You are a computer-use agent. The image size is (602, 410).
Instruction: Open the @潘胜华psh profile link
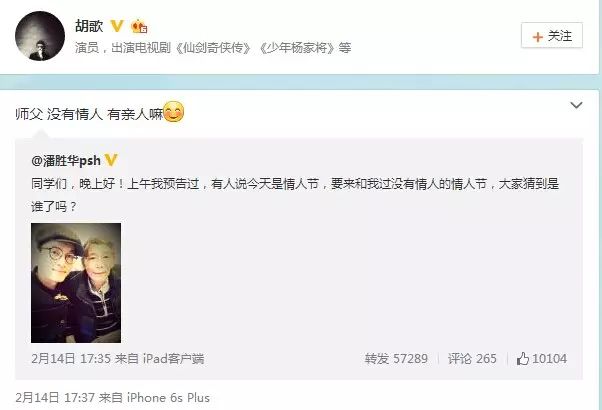[66, 160]
